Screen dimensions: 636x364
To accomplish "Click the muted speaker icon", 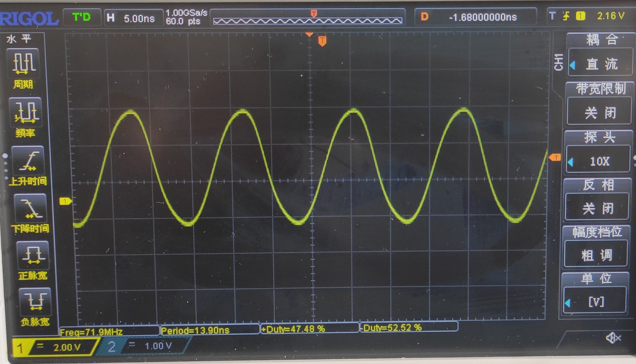I will tap(613, 338).
